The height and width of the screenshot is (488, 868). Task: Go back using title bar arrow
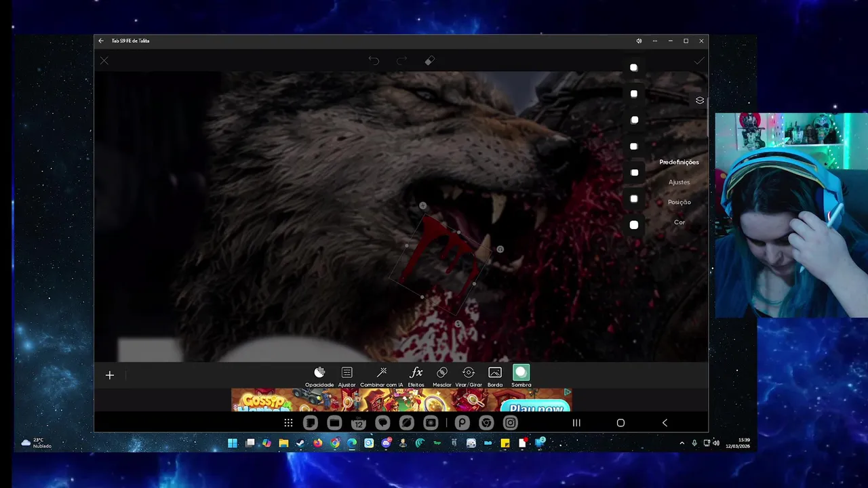click(x=101, y=41)
